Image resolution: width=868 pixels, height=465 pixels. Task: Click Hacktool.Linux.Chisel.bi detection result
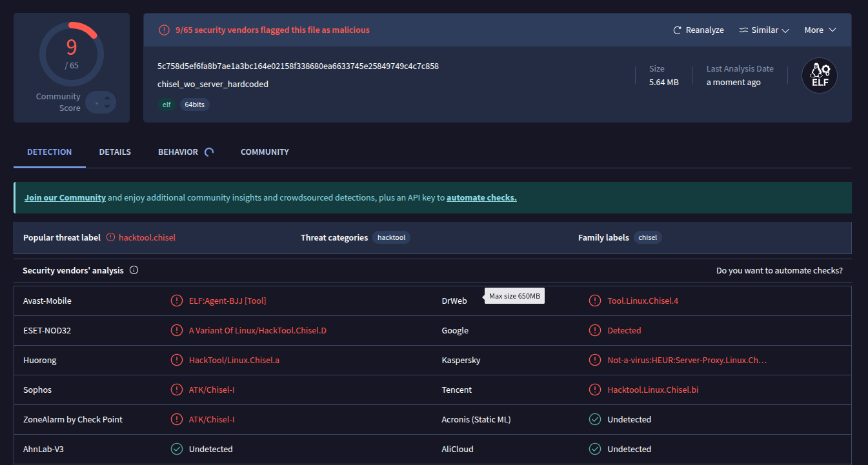(653, 390)
